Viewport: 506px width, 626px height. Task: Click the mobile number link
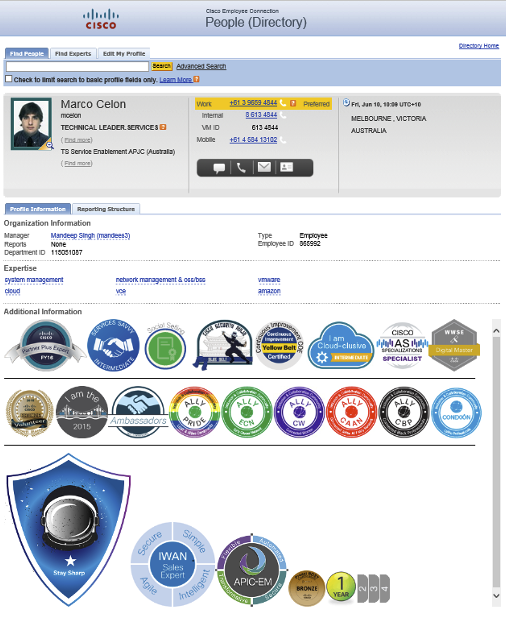click(x=253, y=140)
